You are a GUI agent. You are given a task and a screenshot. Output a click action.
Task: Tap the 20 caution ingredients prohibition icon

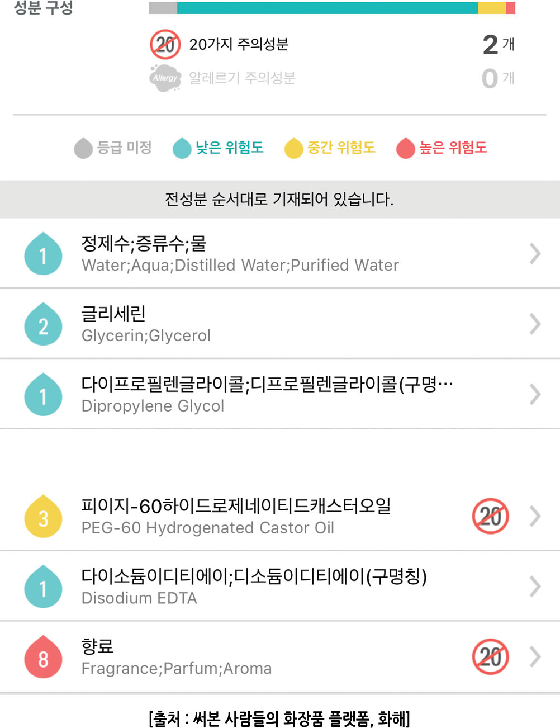coord(165,44)
